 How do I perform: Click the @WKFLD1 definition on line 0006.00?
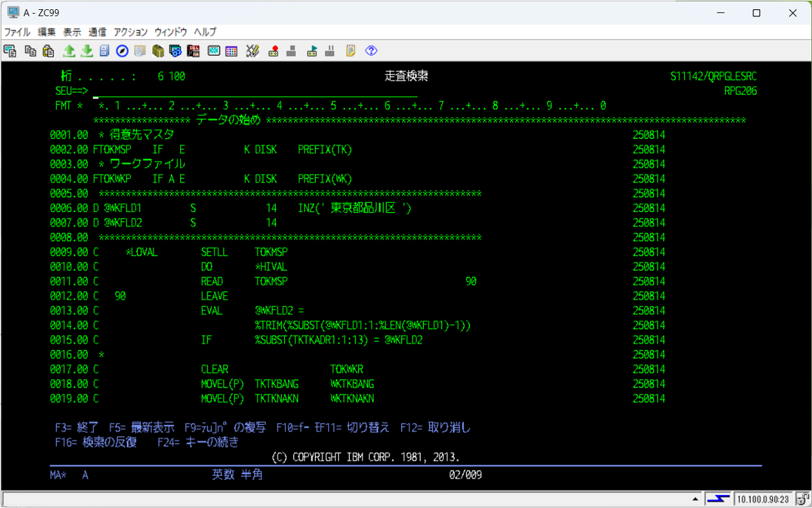point(122,208)
